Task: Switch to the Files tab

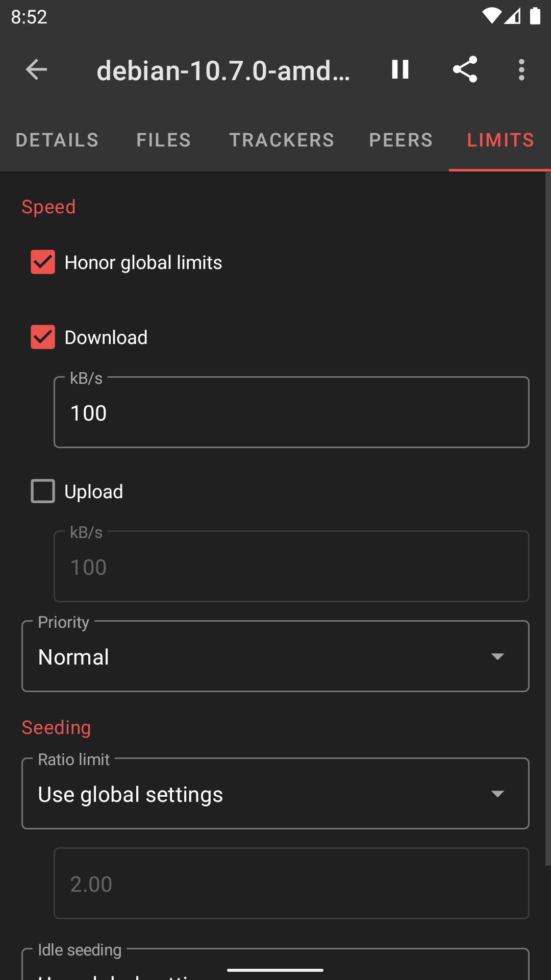Action: (x=164, y=140)
